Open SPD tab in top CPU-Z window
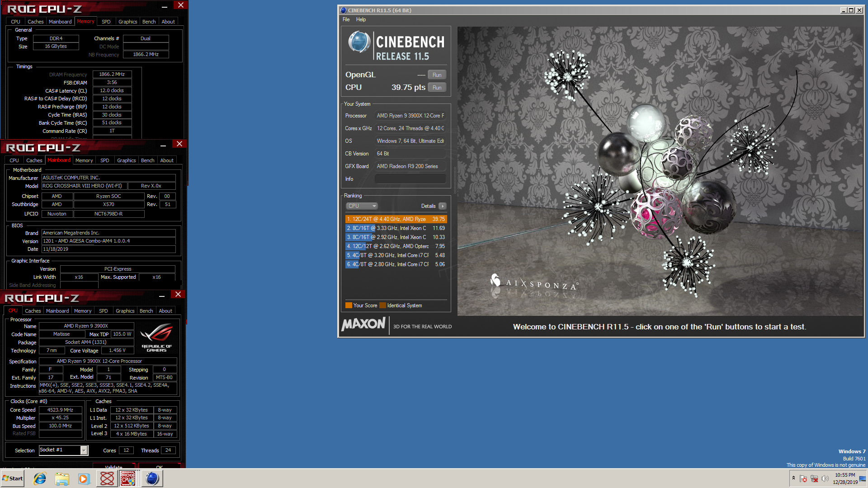 pos(106,22)
